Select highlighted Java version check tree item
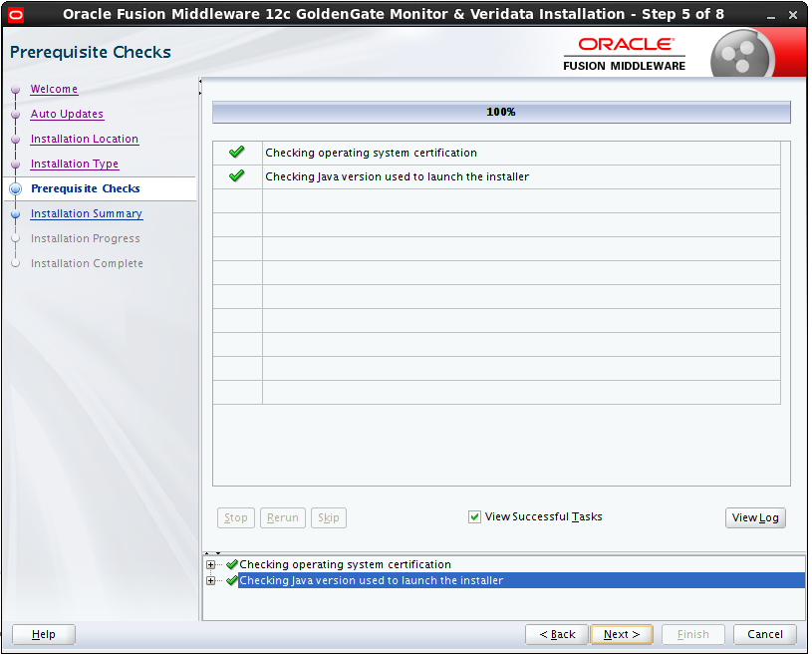Screen dimensions: 812x657 (521, 581)
